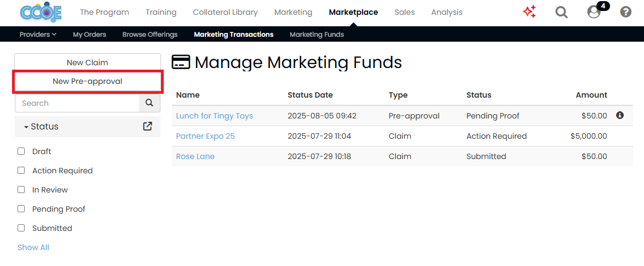The width and height of the screenshot is (644, 266).
Task: Toggle the Pending Proof checkbox
Action: click(21, 209)
